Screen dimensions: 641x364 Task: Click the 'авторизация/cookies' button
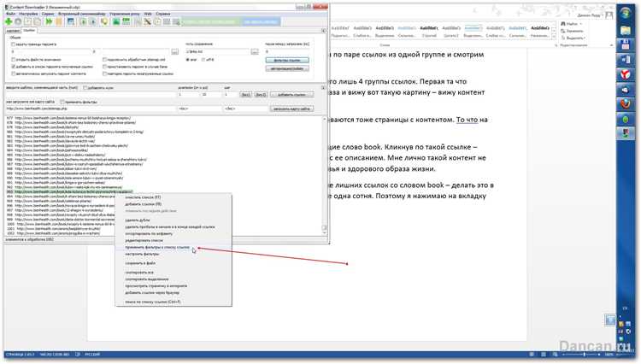coord(287,68)
